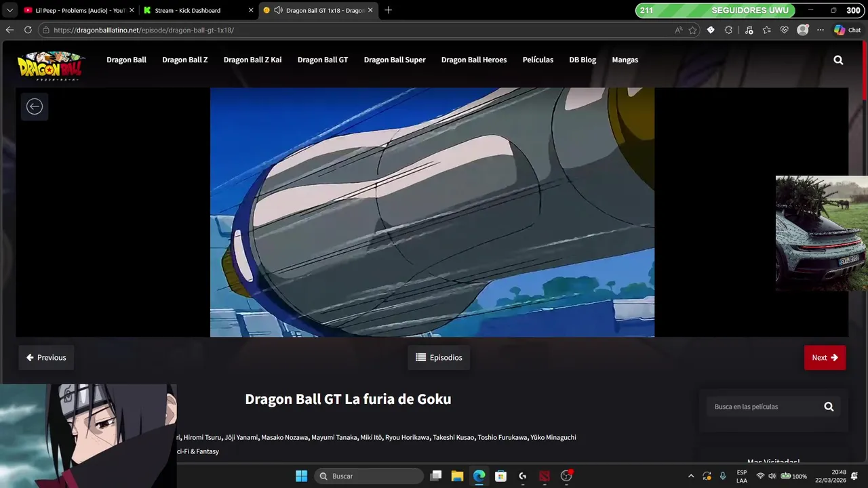Go to Next episode button
The image size is (868, 488).
point(825,357)
